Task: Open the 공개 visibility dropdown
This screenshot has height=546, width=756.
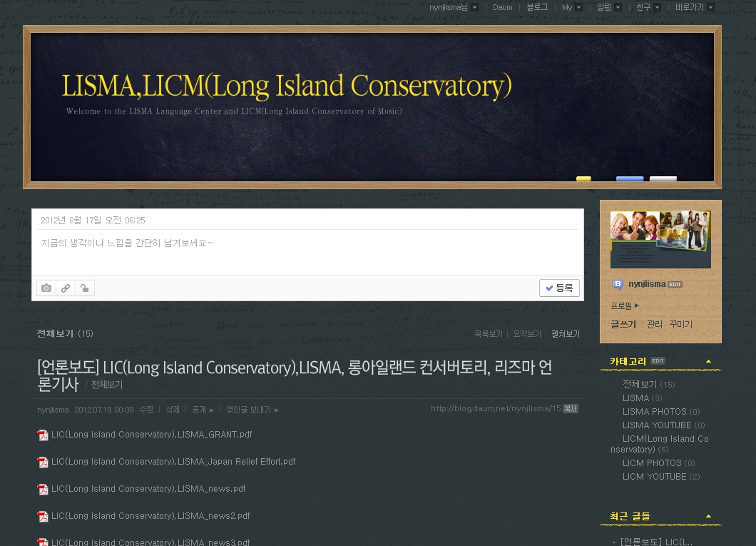Action: click(203, 410)
